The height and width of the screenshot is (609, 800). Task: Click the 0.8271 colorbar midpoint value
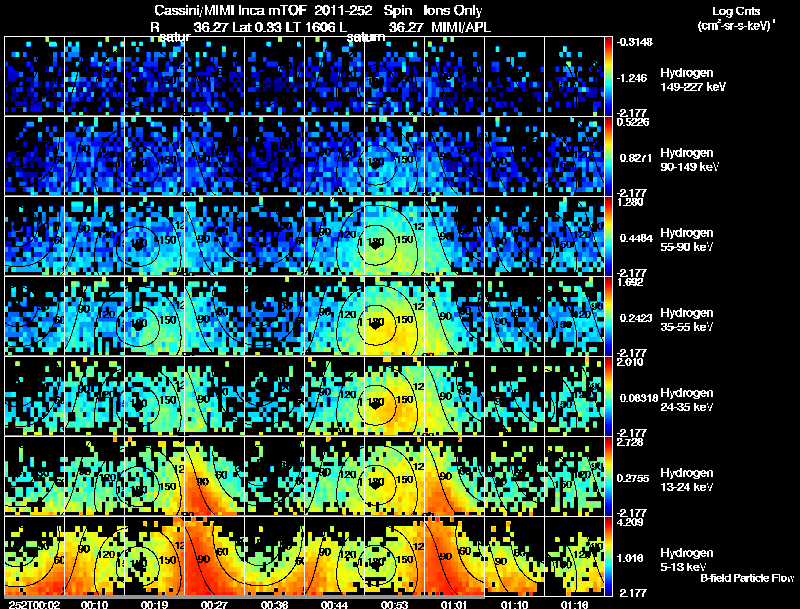click(636, 158)
